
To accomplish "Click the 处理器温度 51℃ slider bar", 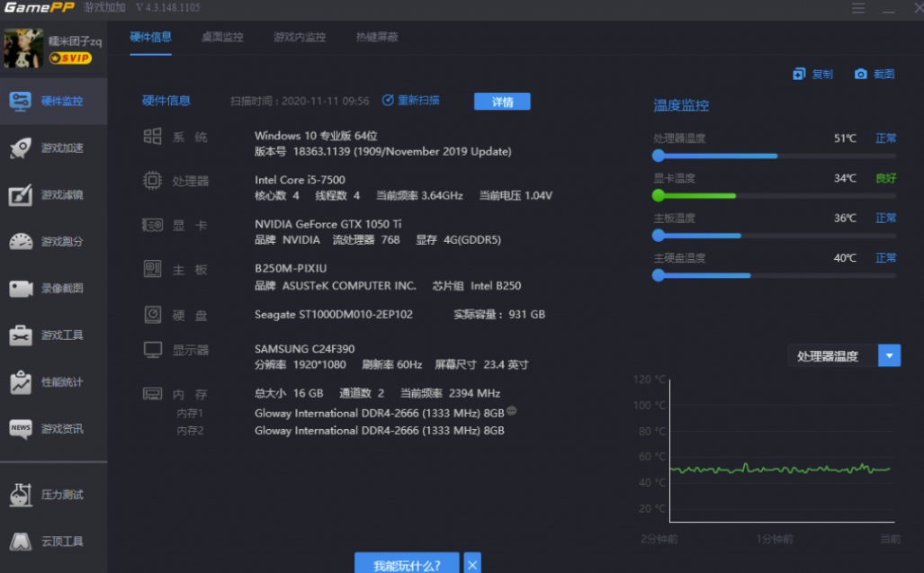I will pyautogui.click(x=775, y=156).
